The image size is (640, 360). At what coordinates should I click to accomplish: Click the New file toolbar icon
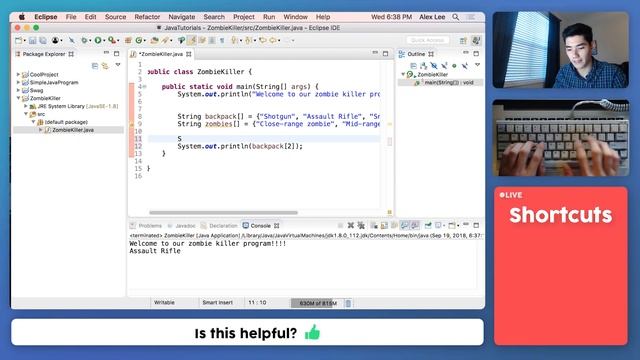coord(18,40)
